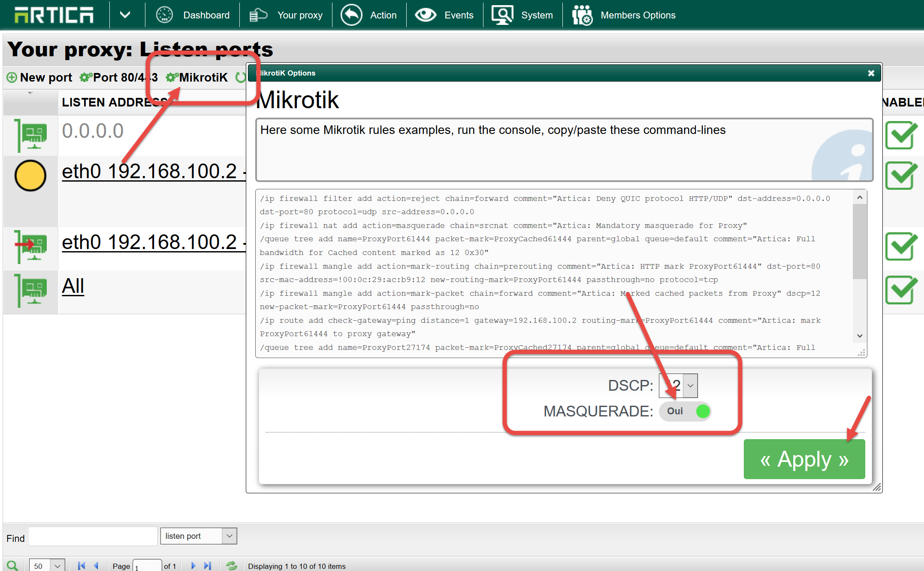Image resolution: width=924 pixels, height=571 pixels.
Task: Go to last page icon
Action: (x=208, y=565)
